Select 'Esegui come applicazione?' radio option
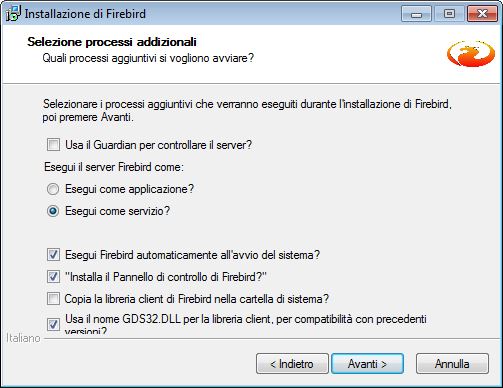This screenshot has width=503, height=388. (x=53, y=189)
